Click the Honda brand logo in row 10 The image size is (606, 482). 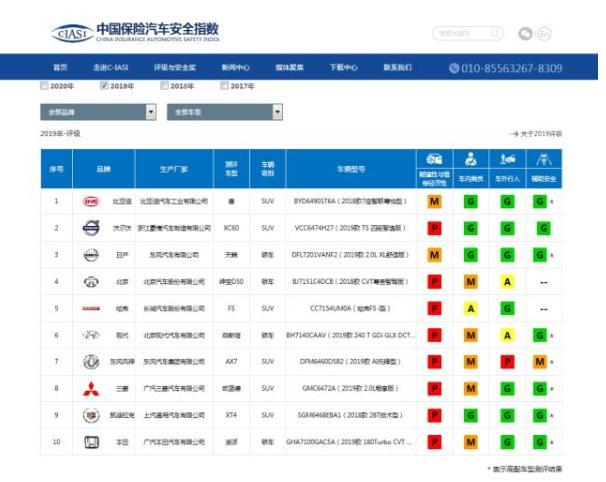pyautogui.click(x=91, y=441)
